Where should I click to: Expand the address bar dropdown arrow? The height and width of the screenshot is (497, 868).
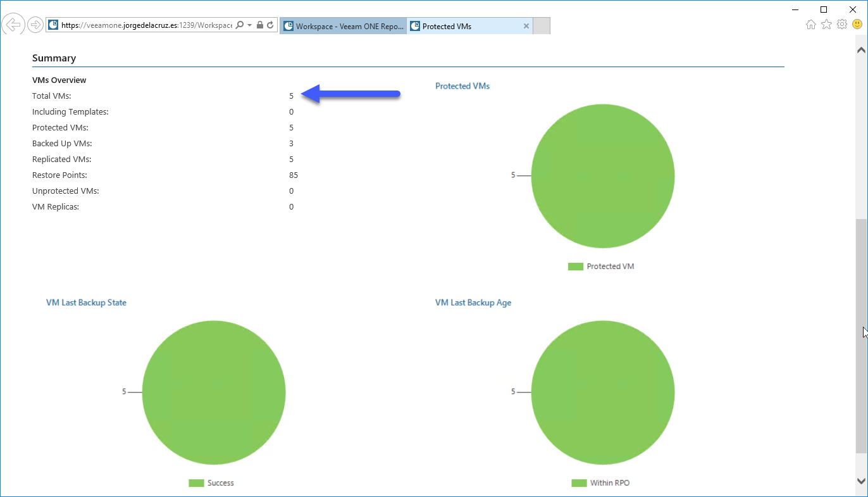pos(250,25)
